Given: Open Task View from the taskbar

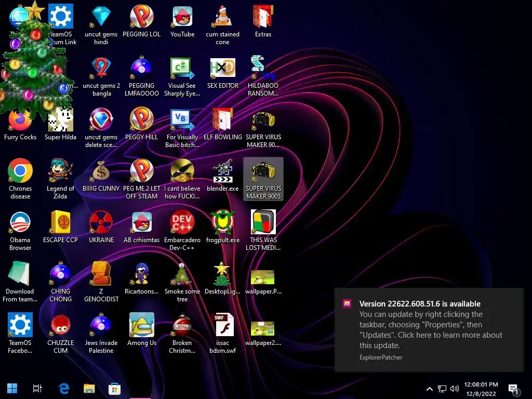Looking at the screenshot, I should [37, 389].
